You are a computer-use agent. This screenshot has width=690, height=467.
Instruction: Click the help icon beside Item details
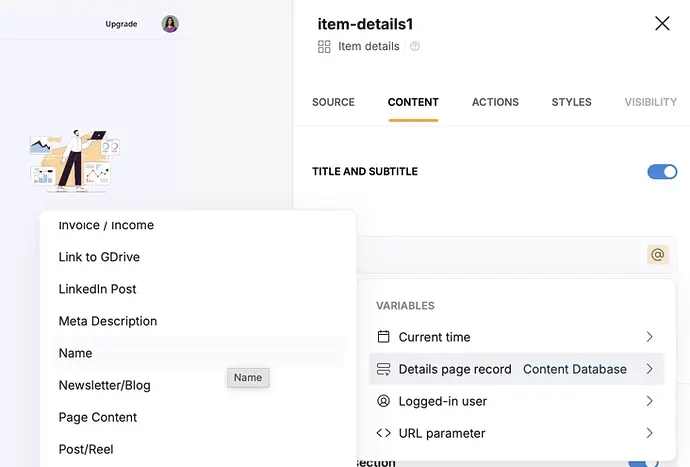415,46
